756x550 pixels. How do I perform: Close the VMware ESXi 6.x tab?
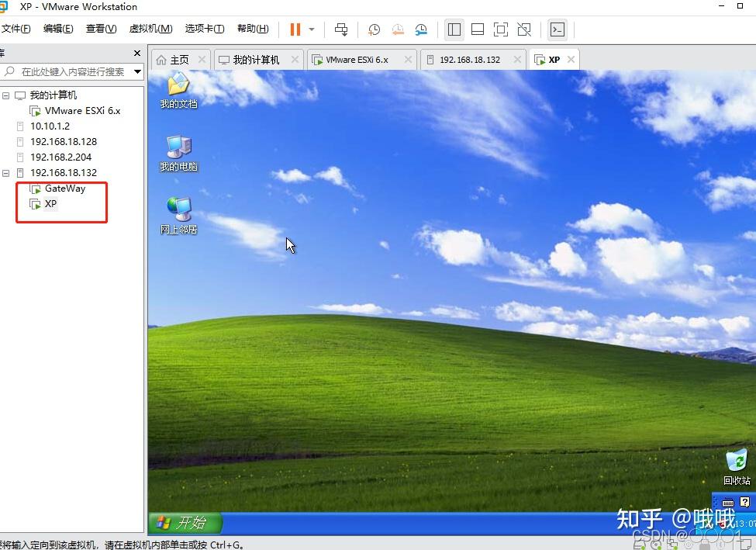[408, 59]
